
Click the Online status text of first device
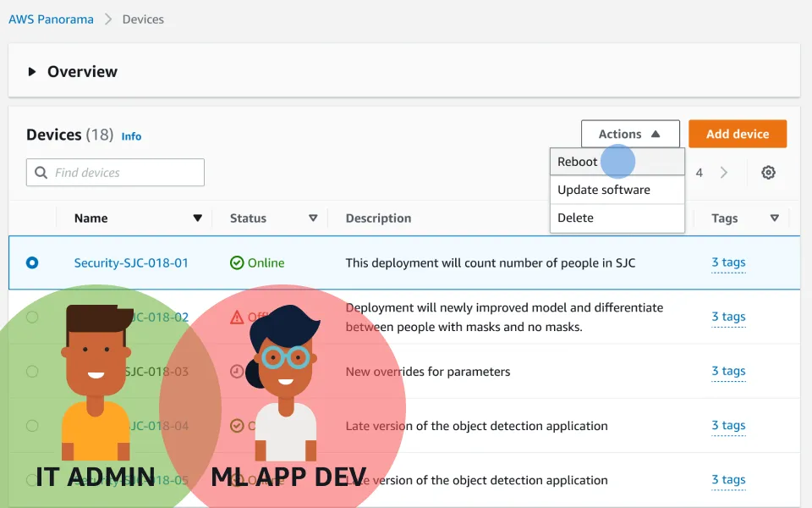(x=266, y=262)
